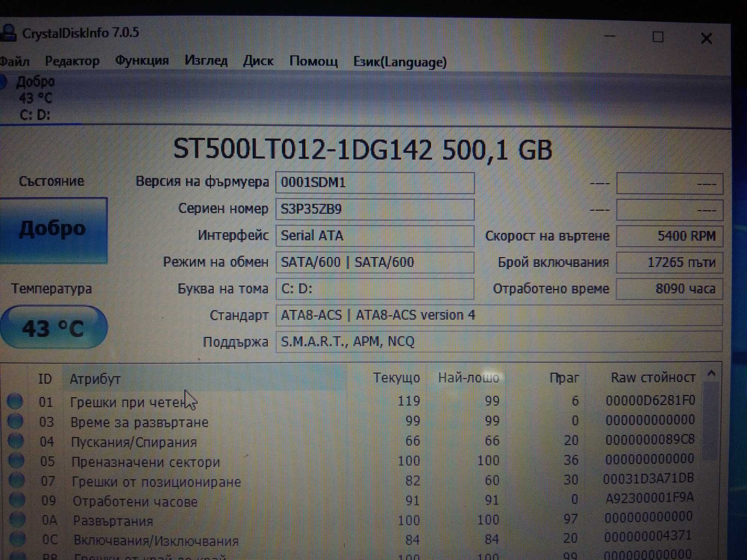Click the status circle for attribute 09
747x560 pixels.
click(17, 500)
